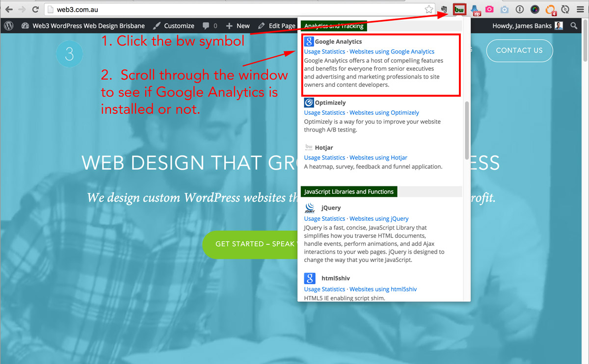The width and height of the screenshot is (589, 364).
Task: Click the browser back arrow
Action: coord(9,9)
